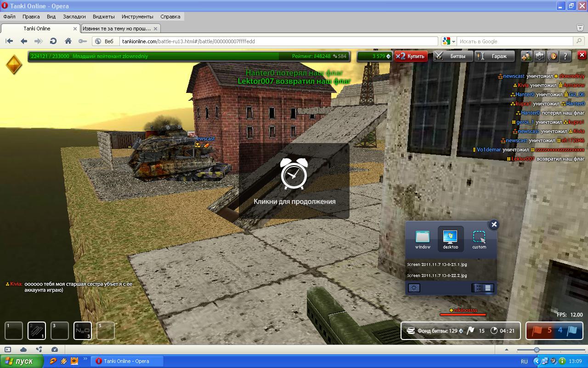
Task: Open the closed tabs trash icon
Action: (581, 28)
